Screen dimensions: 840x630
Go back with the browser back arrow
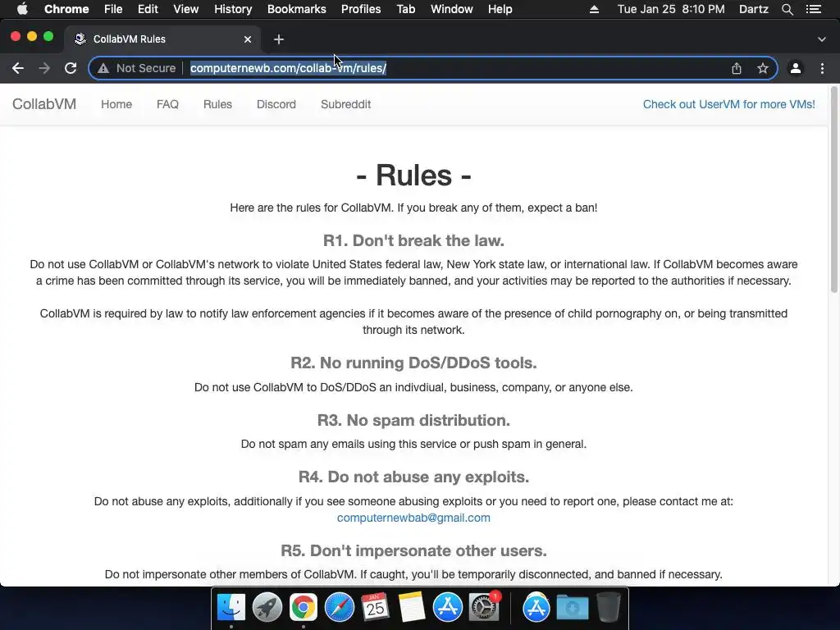(x=18, y=68)
